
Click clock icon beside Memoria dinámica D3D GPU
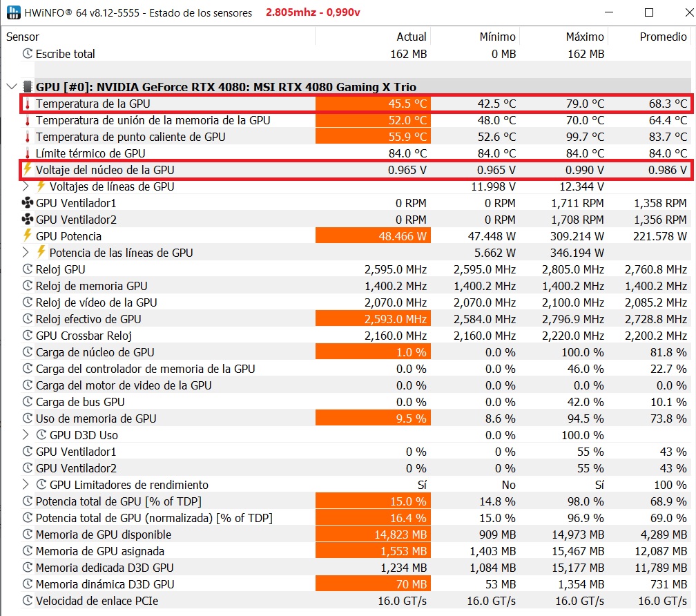tap(28, 584)
